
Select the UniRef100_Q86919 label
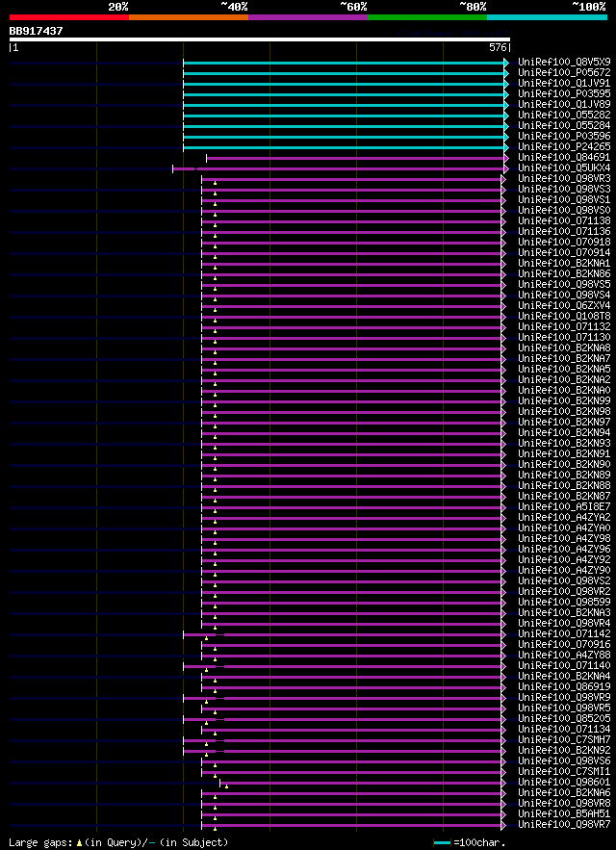point(564,688)
